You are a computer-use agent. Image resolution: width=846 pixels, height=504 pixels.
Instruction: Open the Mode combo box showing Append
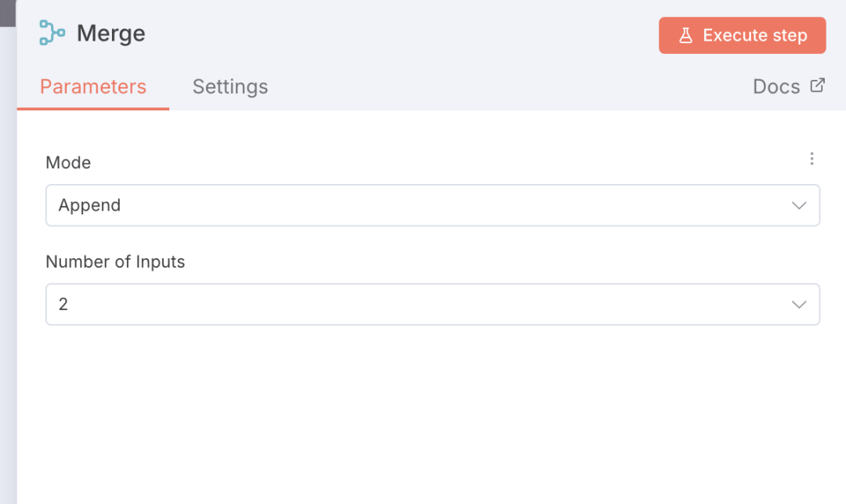[432, 206]
